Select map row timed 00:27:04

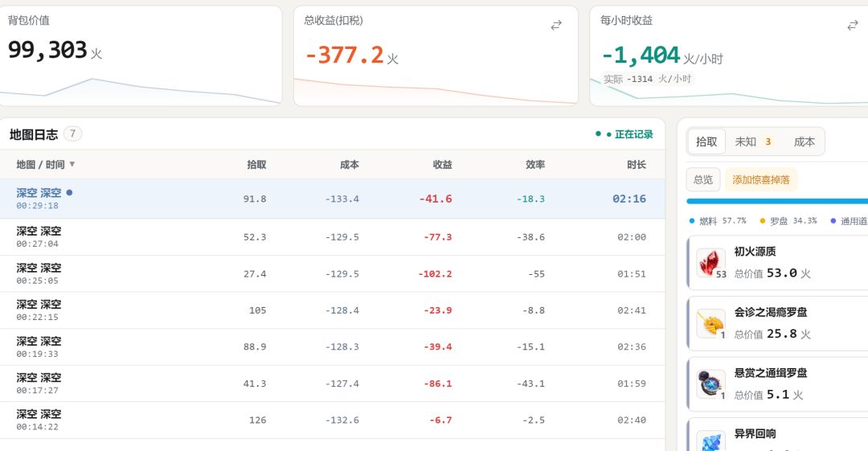click(x=332, y=237)
